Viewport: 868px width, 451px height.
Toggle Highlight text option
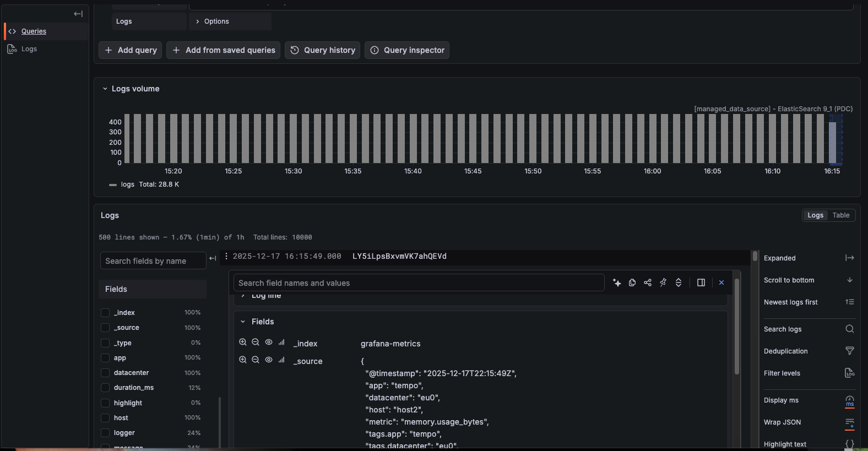click(x=850, y=444)
